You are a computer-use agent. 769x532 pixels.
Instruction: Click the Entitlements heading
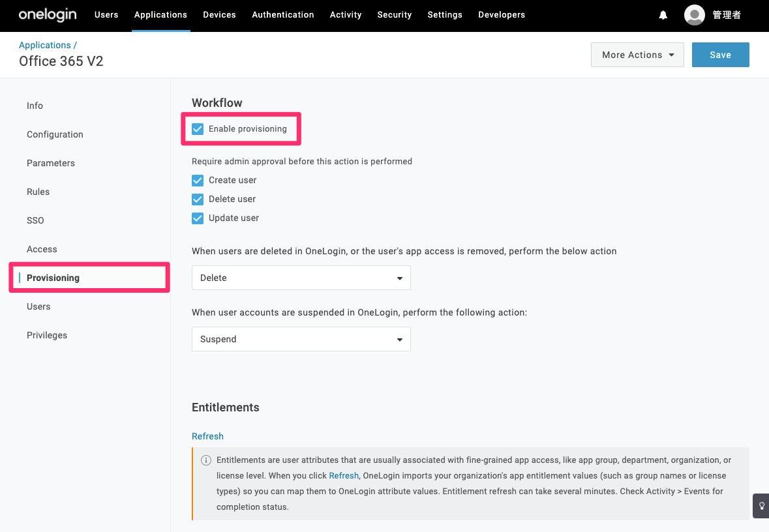pos(226,407)
